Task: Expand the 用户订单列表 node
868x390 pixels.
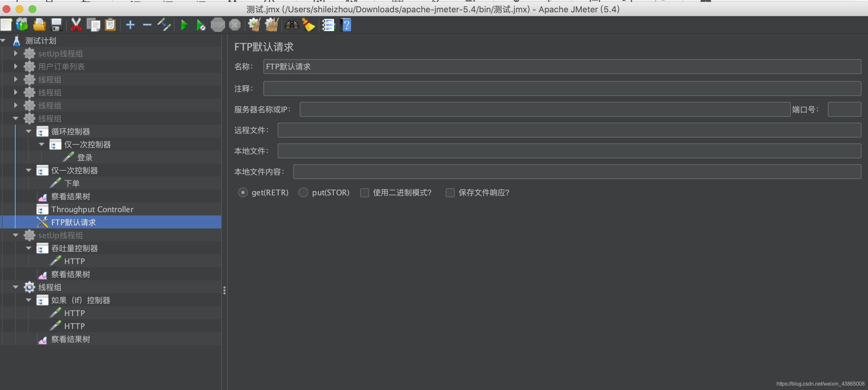Action: 16,67
